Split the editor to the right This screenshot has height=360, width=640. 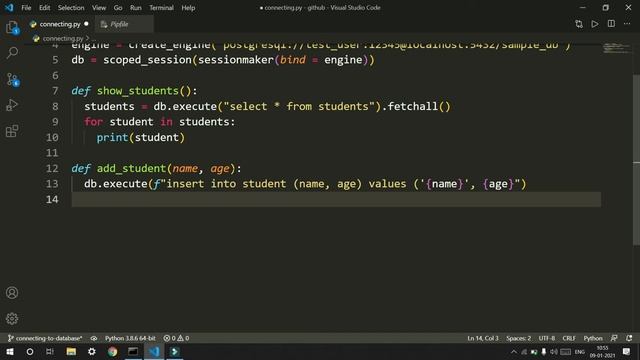pyautogui.click(x=611, y=24)
